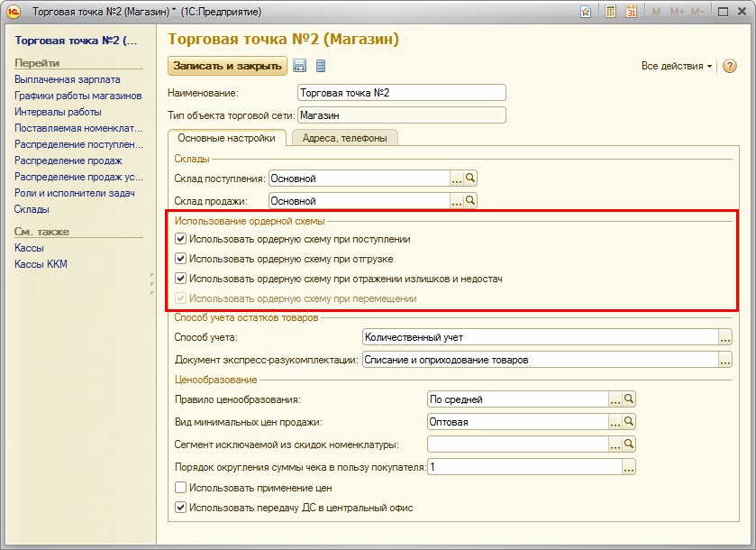Select the Основные настройки tab

tap(226, 138)
